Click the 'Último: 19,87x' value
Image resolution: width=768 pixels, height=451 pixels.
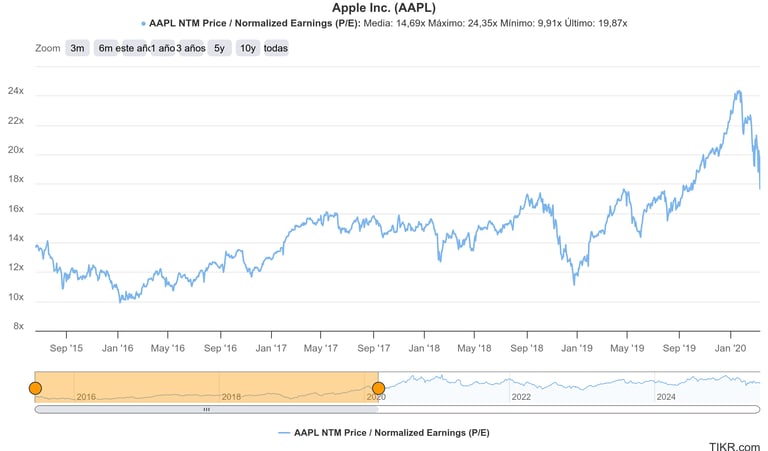pyautogui.click(x=596, y=23)
